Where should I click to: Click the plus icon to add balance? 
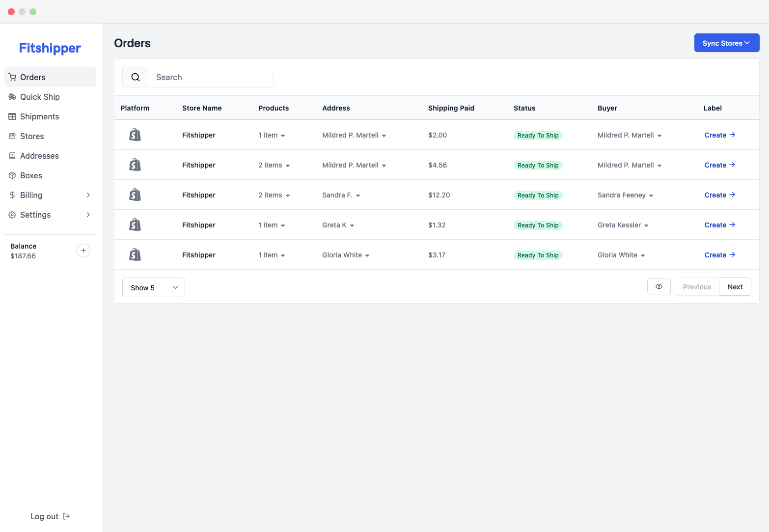pos(83,251)
